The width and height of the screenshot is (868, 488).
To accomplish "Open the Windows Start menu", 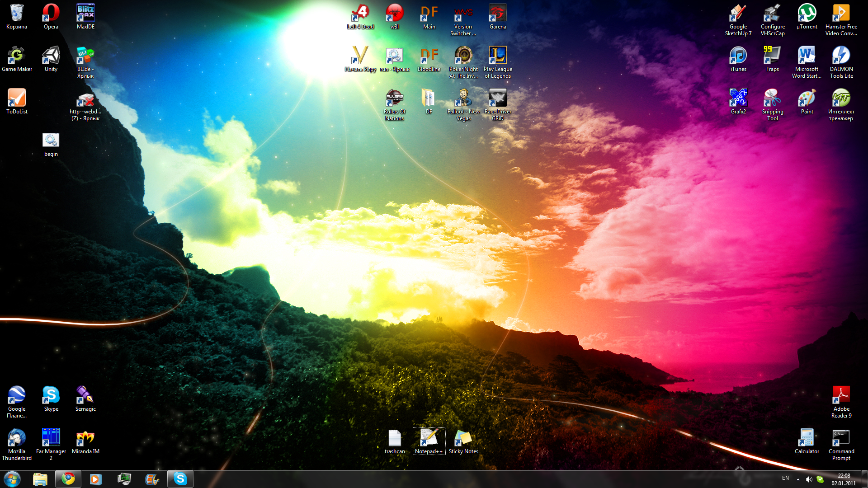I will (12, 479).
